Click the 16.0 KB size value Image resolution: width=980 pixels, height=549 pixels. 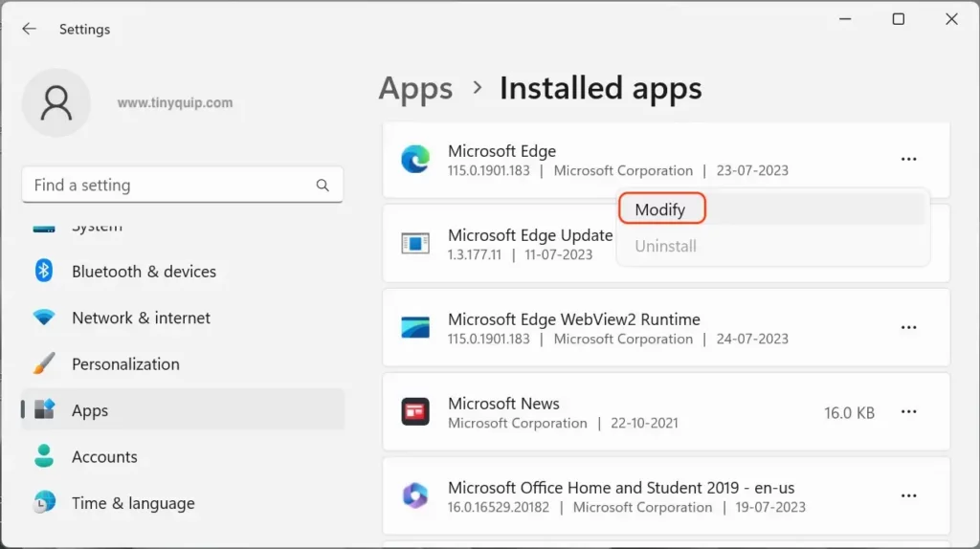pos(849,413)
